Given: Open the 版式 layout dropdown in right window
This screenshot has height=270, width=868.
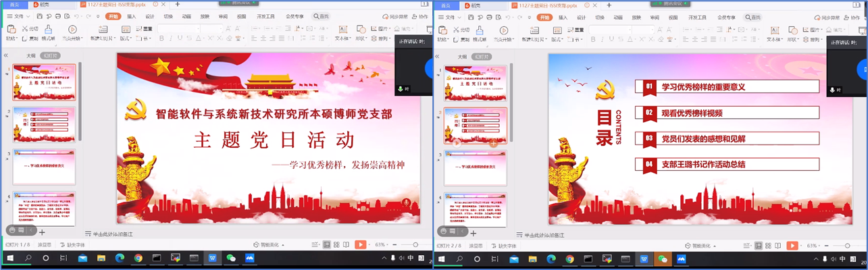Looking at the screenshot, I should pyautogui.click(x=557, y=38).
